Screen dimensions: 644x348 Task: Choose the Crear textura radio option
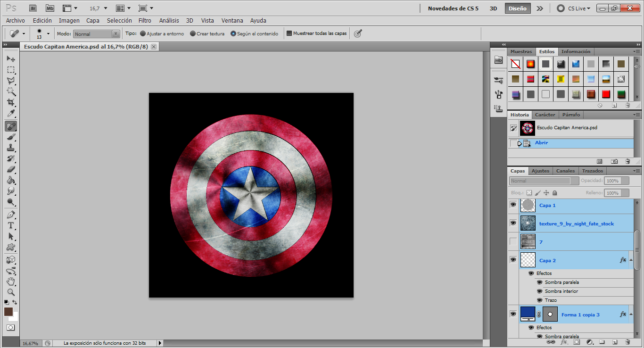[x=193, y=33]
